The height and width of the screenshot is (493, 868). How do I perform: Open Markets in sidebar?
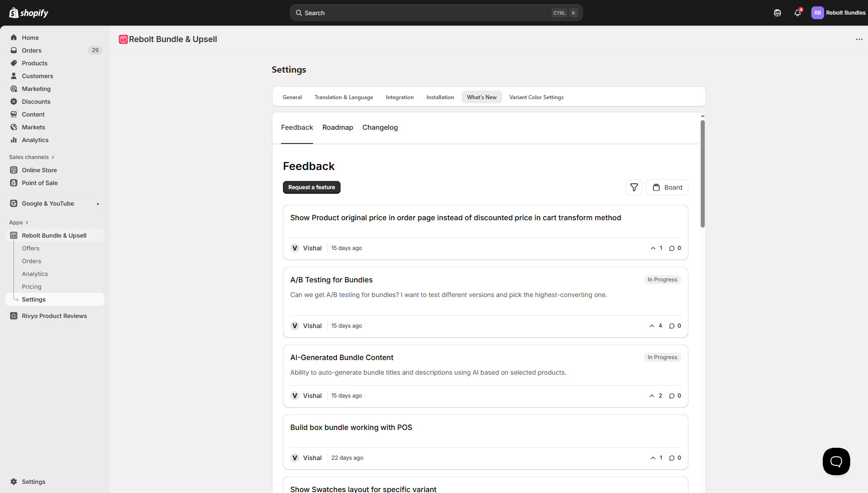pos(55,127)
